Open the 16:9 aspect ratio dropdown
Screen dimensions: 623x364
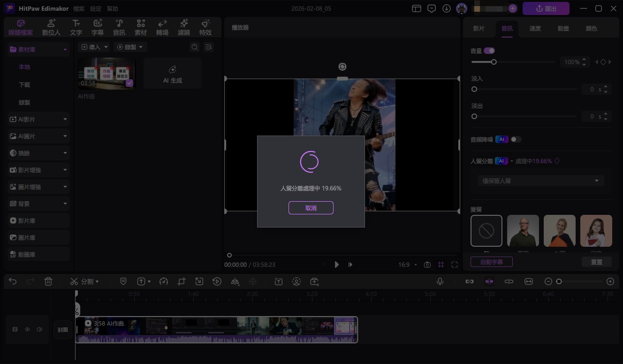click(407, 265)
